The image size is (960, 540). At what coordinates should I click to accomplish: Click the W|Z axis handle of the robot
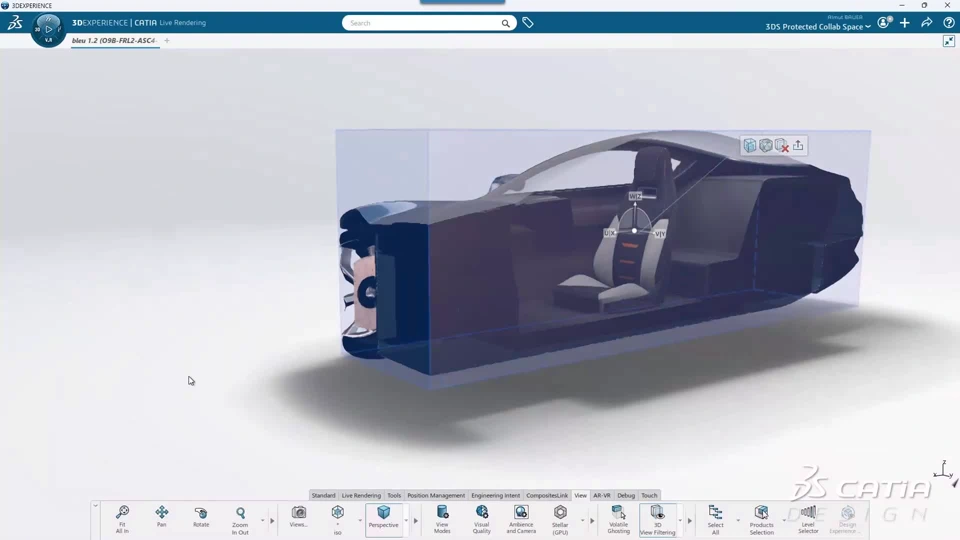tap(635, 196)
